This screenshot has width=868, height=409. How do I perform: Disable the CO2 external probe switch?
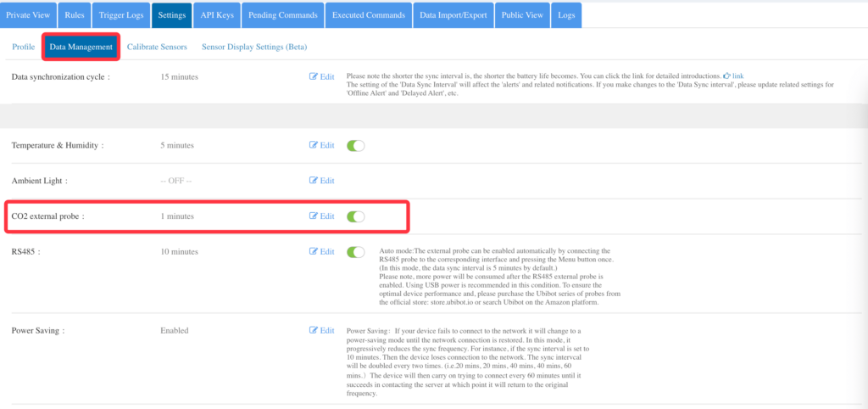[x=355, y=216]
